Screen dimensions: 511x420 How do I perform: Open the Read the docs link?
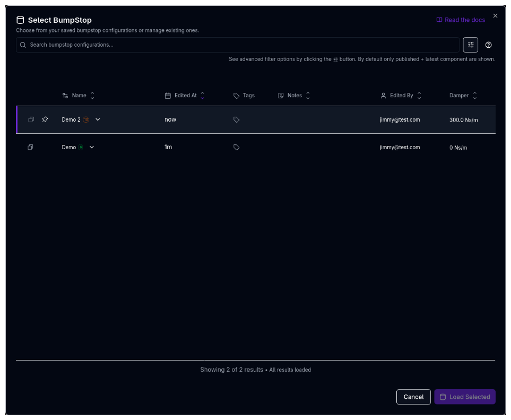(x=461, y=20)
